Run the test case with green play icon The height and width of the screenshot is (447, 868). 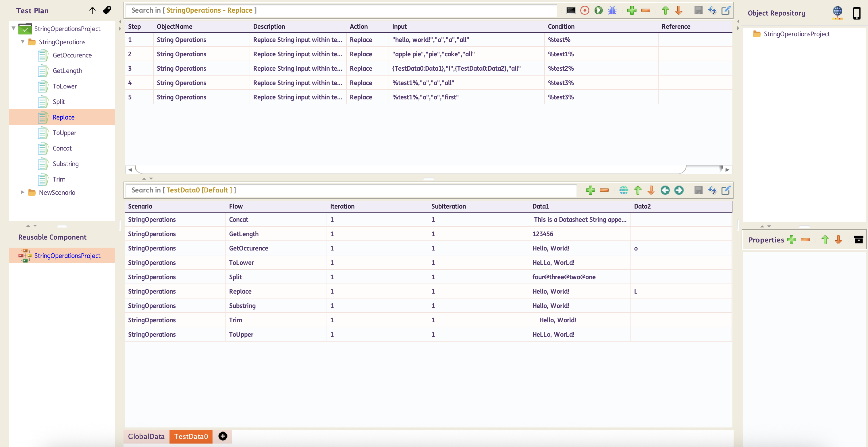click(598, 10)
